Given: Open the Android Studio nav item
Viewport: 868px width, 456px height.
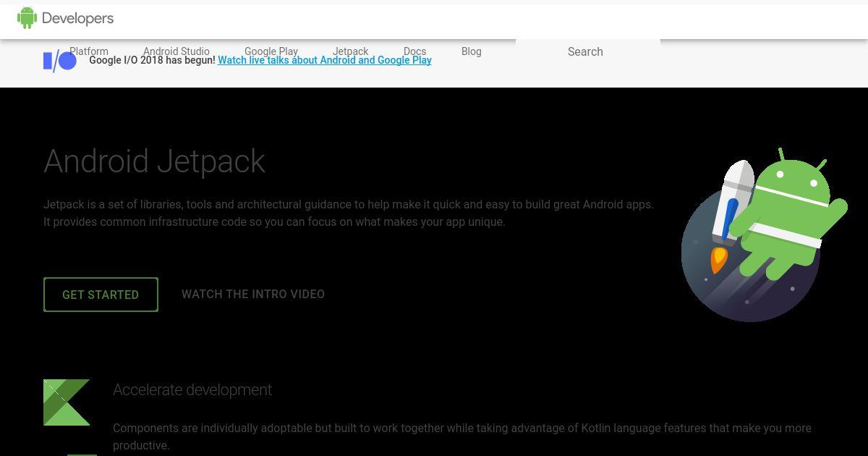Looking at the screenshot, I should 176,51.
